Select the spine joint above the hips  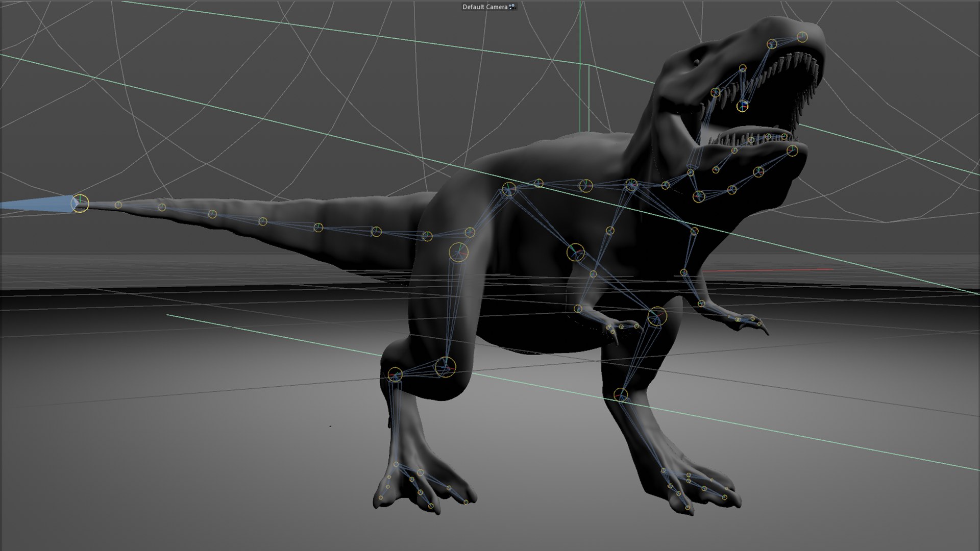[508, 190]
